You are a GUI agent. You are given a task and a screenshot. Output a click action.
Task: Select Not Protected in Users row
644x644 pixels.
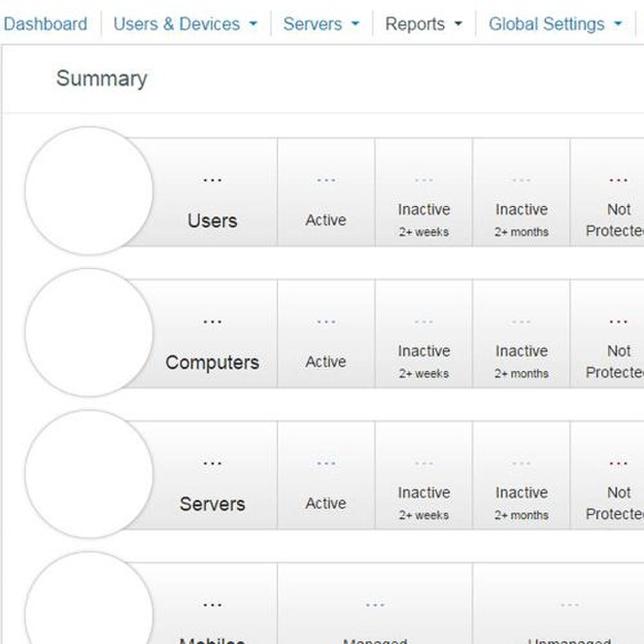coord(607,192)
